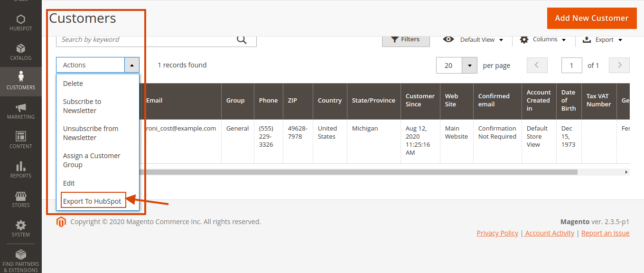The width and height of the screenshot is (644, 273).
Task: Sort by Account Created in column header
Action: click(539, 101)
